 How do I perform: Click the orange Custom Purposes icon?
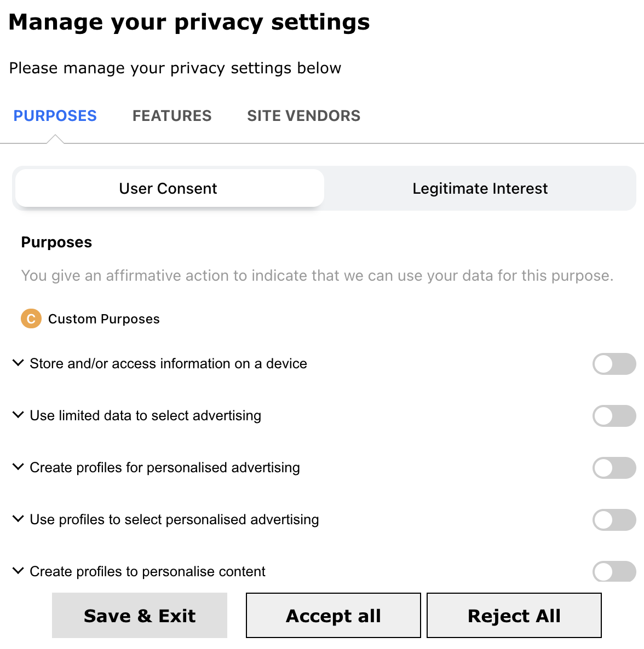(31, 318)
